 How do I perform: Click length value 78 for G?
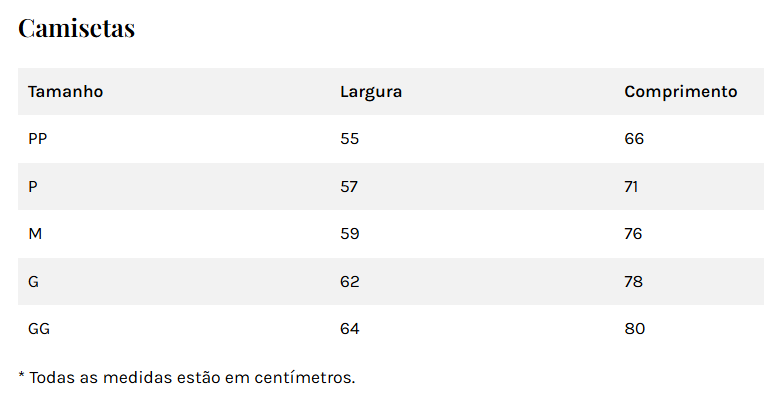tap(633, 282)
